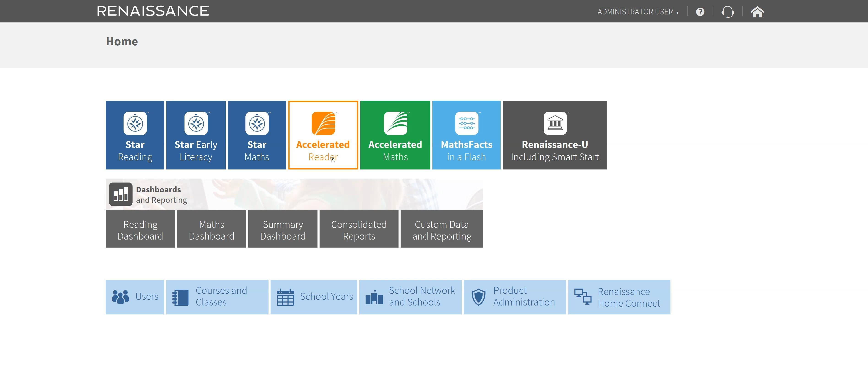Open the Accelerated Reader label text
868x382 pixels.
[x=323, y=151]
